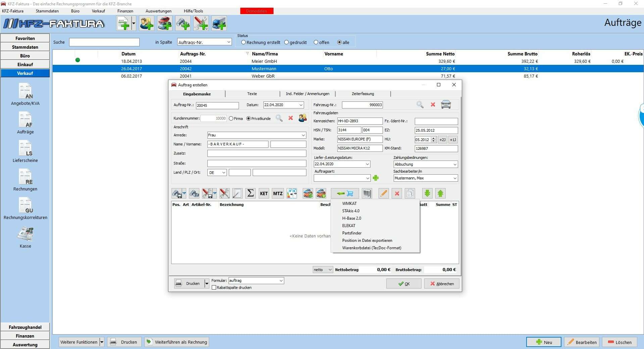Open Lieferscheine in the sidebar

point(25,151)
